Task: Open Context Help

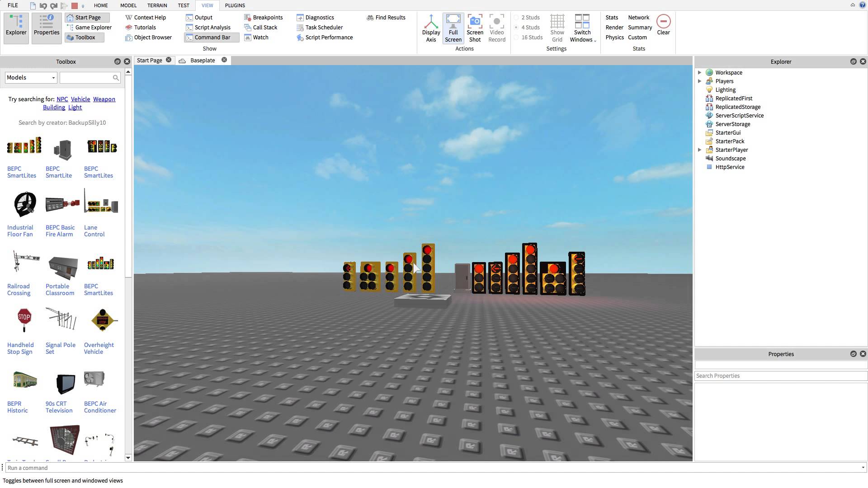Action: pyautogui.click(x=146, y=18)
